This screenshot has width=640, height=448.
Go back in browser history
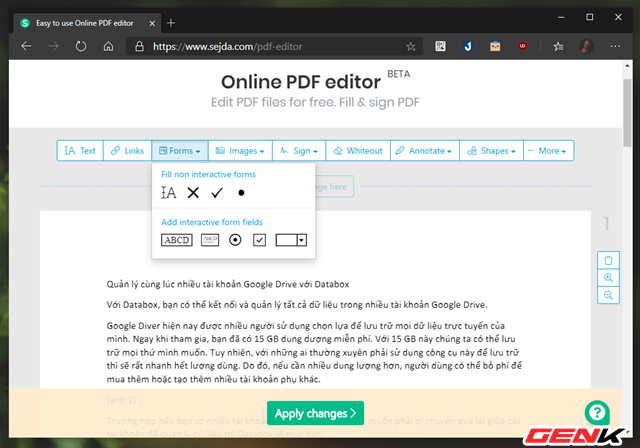tap(27, 46)
